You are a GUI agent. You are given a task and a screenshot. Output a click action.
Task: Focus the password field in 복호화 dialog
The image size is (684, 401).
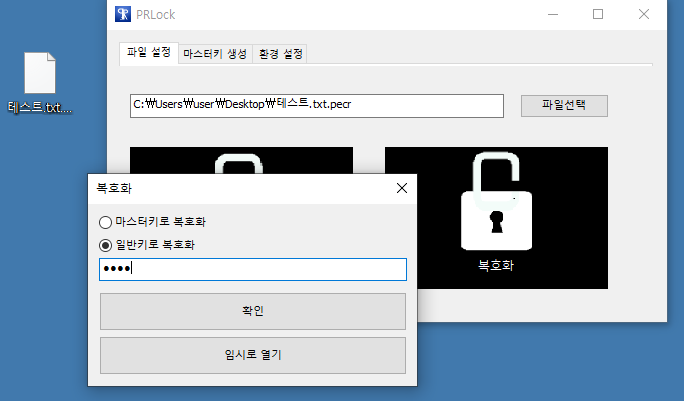click(253, 269)
